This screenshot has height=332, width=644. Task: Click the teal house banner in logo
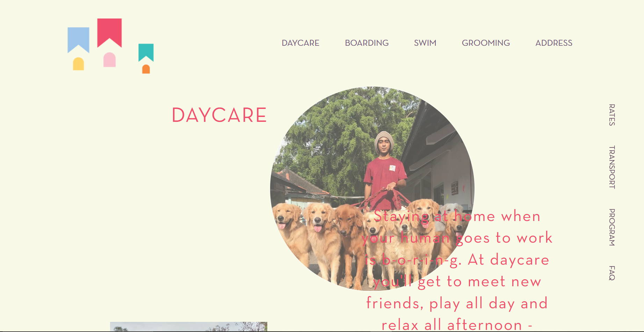point(146,52)
